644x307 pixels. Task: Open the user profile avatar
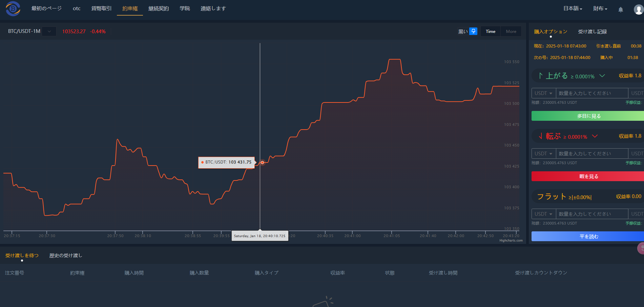coord(638,9)
